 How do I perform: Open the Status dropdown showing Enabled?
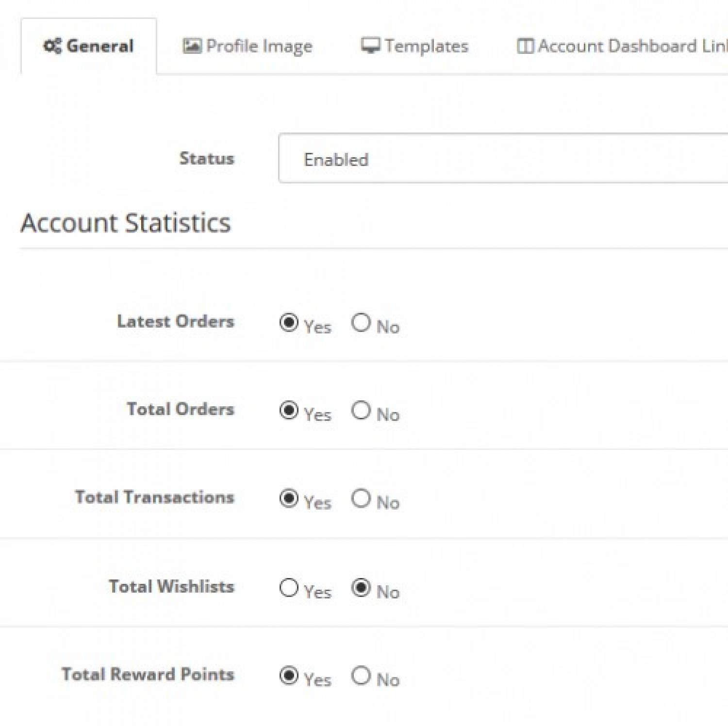503,159
